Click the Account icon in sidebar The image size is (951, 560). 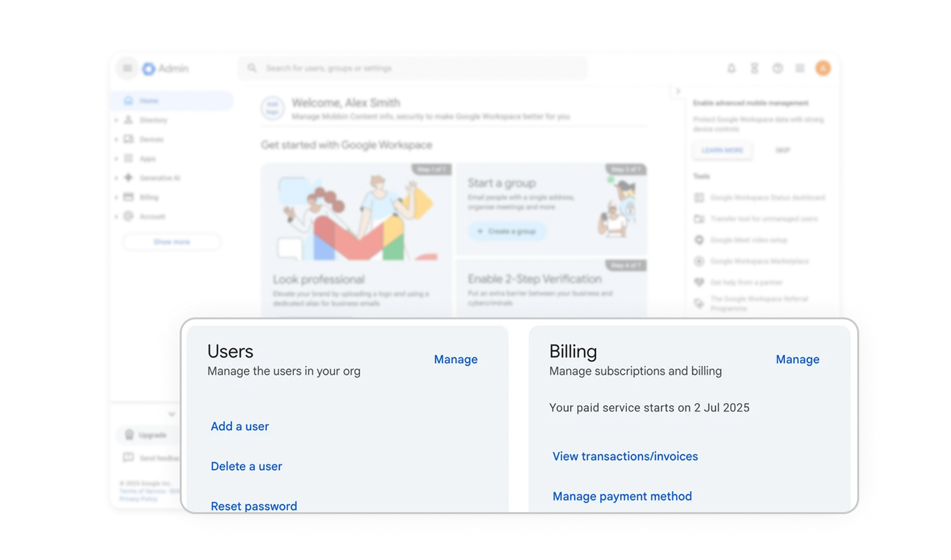(129, 216)
